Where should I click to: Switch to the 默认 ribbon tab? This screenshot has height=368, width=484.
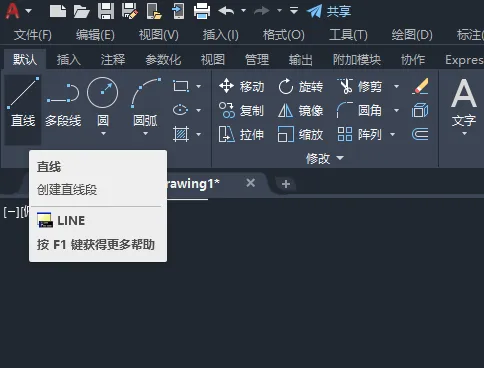(x=25, y=60)
